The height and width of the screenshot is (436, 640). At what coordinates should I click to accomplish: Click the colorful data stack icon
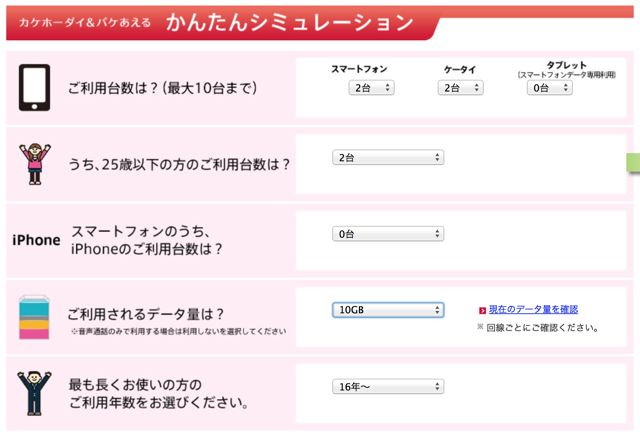click(34, 317)
